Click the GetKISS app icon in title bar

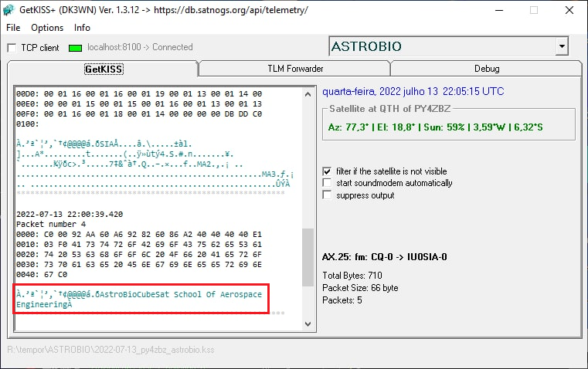[8, 10]
